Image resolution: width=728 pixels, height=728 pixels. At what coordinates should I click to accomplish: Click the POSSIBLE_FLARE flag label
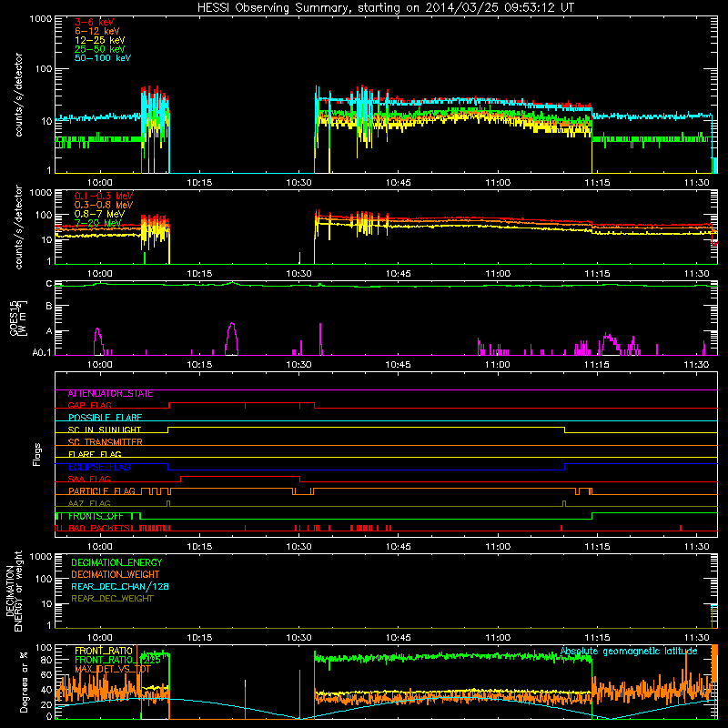[x=105, y=418]
